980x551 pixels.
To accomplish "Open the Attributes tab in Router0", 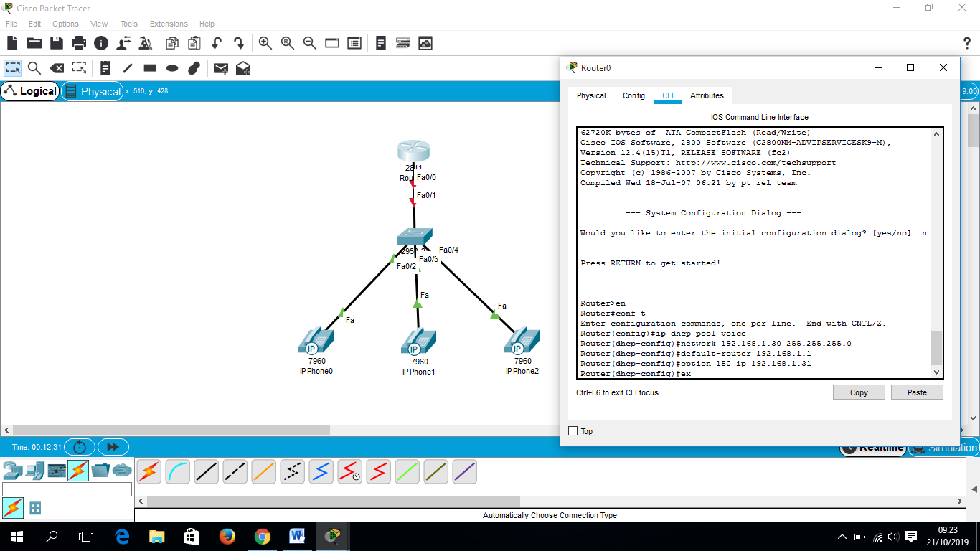I will pyautogui.click(x=707, y=95).
